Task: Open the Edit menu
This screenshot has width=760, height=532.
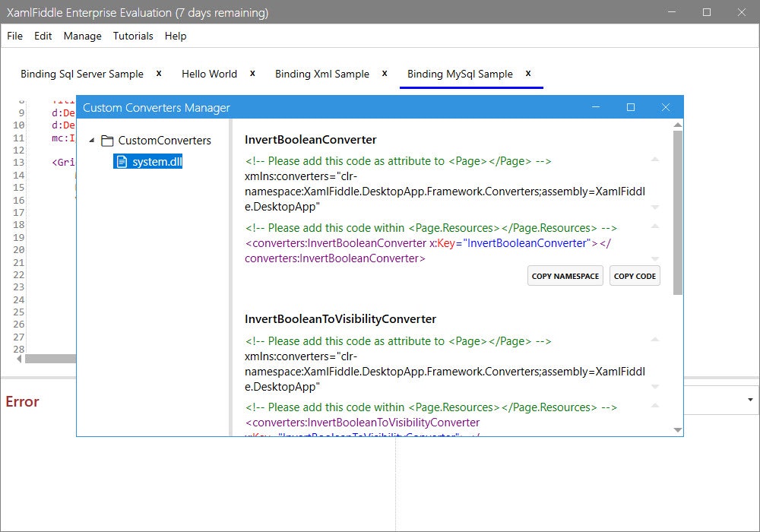Action: click(x=43, y=36)
